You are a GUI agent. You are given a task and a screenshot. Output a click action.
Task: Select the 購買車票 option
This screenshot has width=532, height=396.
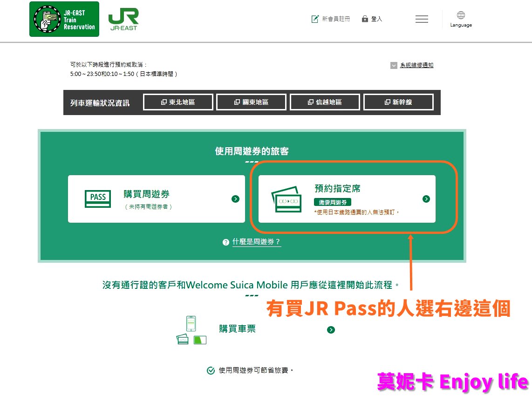237,329
